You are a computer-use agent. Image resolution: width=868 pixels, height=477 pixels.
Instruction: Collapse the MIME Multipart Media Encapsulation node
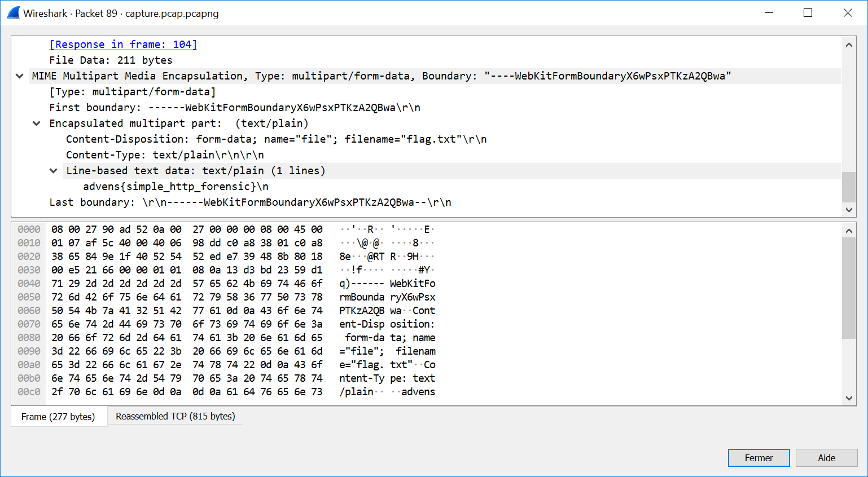click(20, 76)
